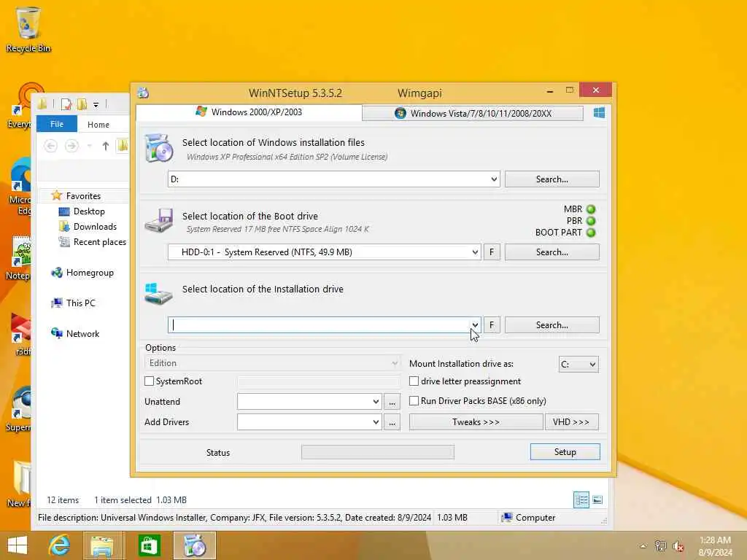Enable the SystemRoot checkbox
The width and height of the screenshot is (747, 560).
tap(149, 381)
